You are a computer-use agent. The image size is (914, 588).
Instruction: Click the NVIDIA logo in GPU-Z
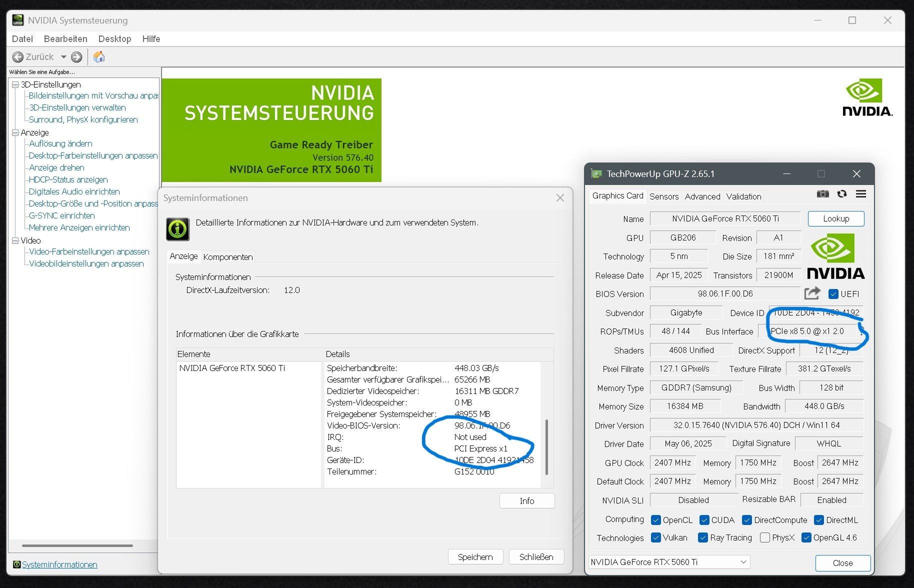click(x=835, y=256)
